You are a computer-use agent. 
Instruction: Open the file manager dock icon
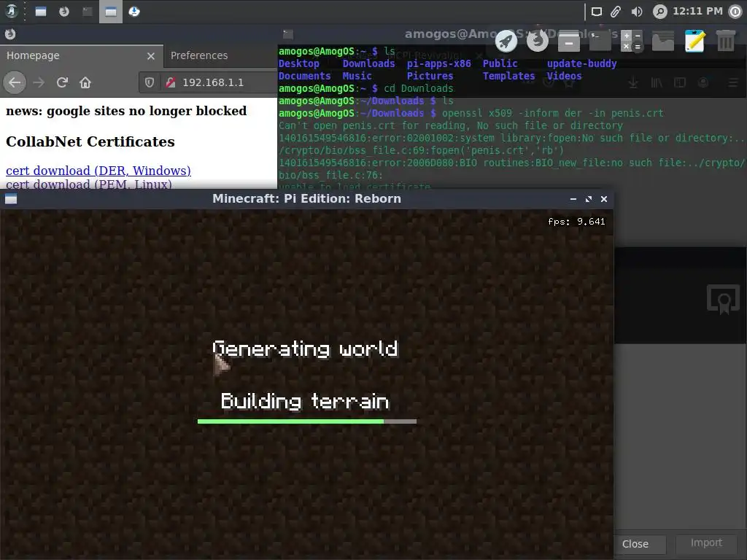569,41
